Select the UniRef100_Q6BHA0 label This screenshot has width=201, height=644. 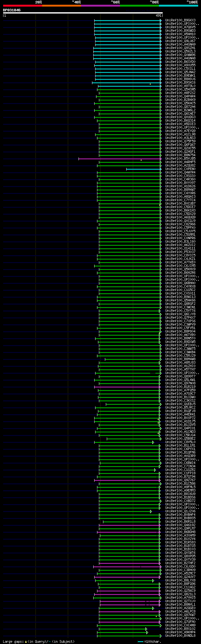coord(180,283)
